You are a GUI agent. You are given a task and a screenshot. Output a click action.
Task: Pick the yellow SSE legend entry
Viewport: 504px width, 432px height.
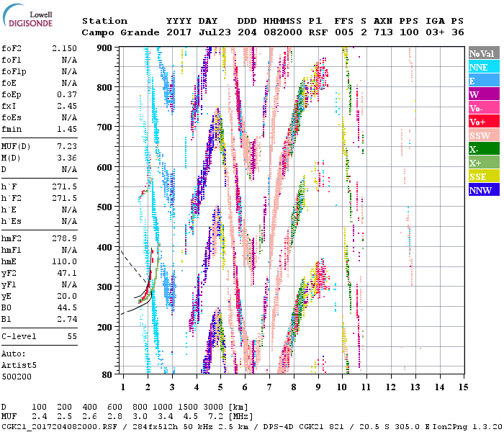click(484, 176)
